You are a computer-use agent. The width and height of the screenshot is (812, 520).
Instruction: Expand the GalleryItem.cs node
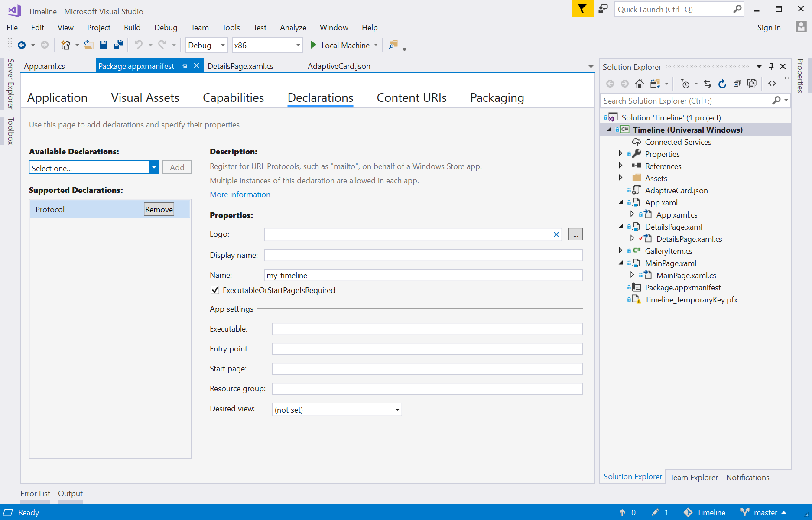620,250
